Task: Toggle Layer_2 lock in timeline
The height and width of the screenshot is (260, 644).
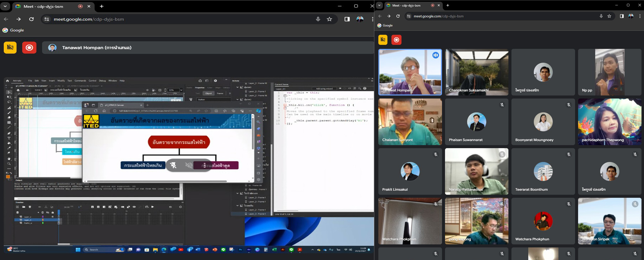Action: click(x=53, y=217)
